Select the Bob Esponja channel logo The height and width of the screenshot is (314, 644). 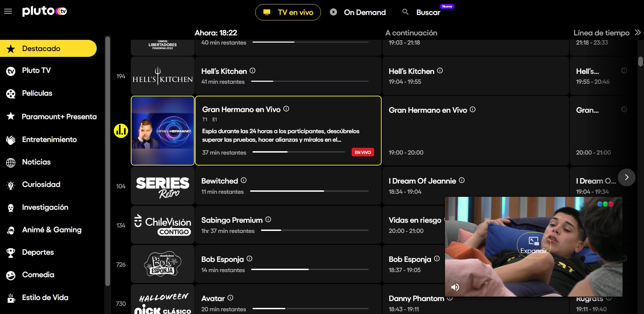pos(163,264)
